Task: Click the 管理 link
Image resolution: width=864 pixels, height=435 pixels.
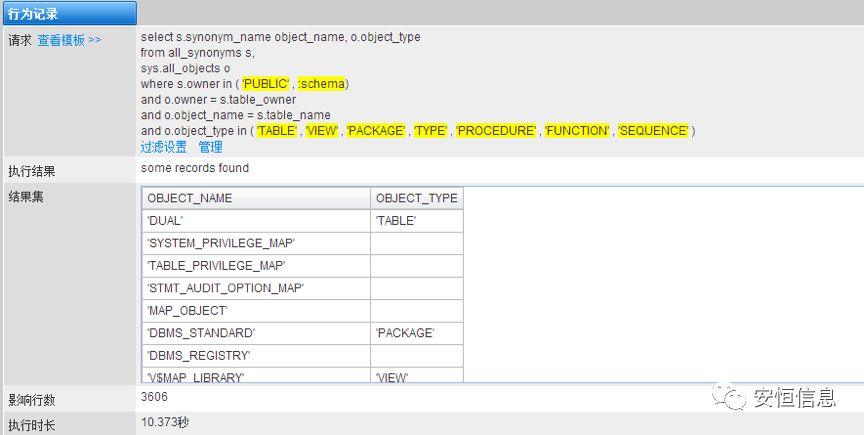Action: (210, 147)
